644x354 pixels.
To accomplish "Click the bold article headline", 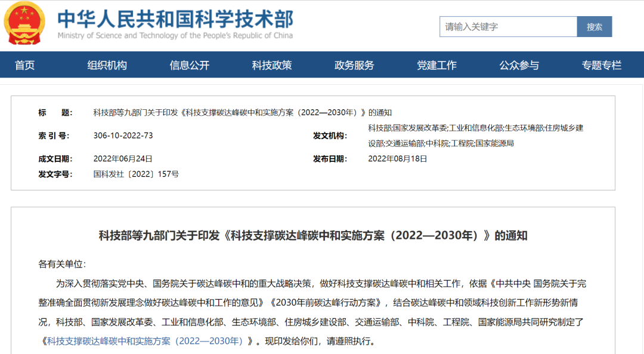I will tap(313, 236).
